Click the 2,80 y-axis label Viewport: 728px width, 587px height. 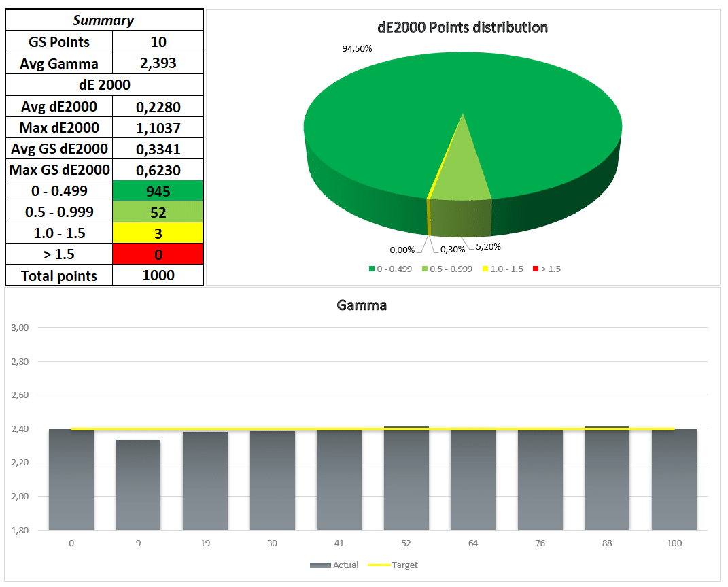(x=20, y=362)
